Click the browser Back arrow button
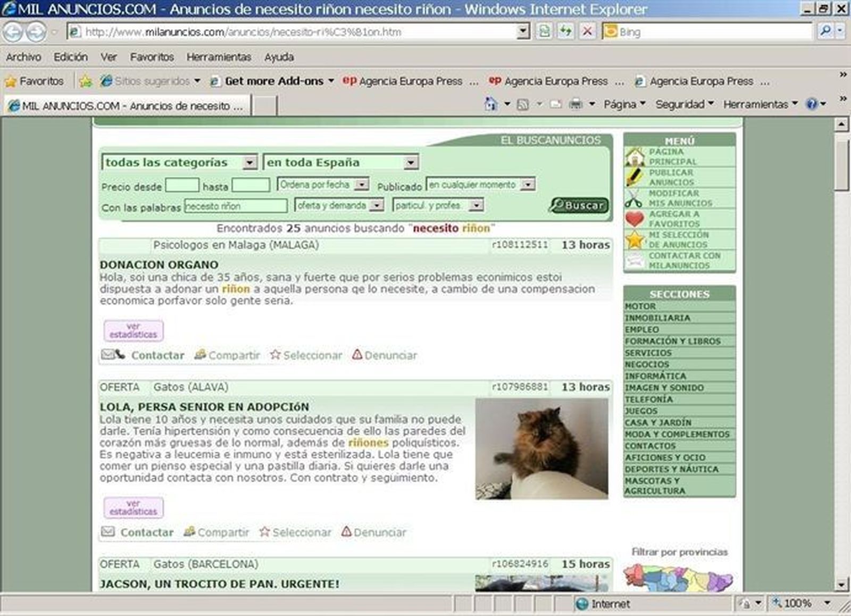The width and height of the screenshot is (851, 616). click(13, 32)
